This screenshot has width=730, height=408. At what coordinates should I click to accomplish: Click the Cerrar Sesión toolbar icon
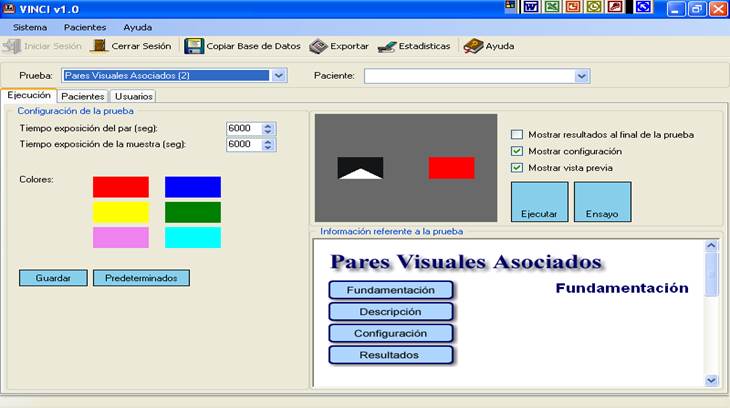point(99,46)
